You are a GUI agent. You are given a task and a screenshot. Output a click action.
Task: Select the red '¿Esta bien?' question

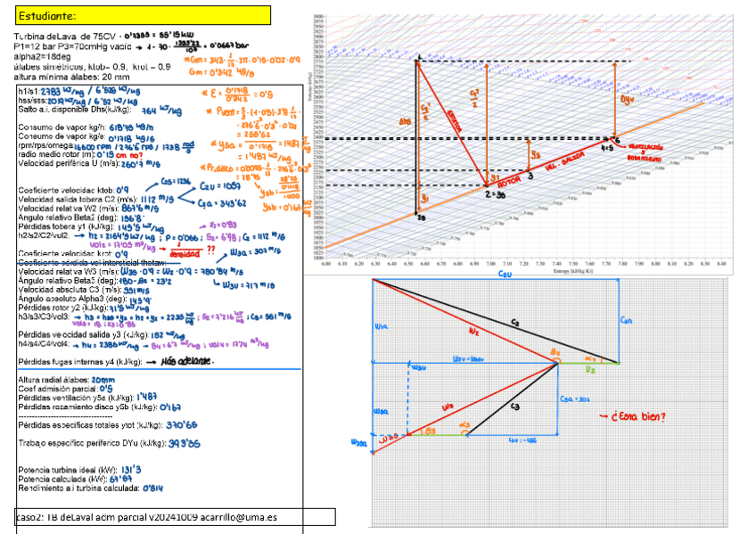click(x=638, y=417)
